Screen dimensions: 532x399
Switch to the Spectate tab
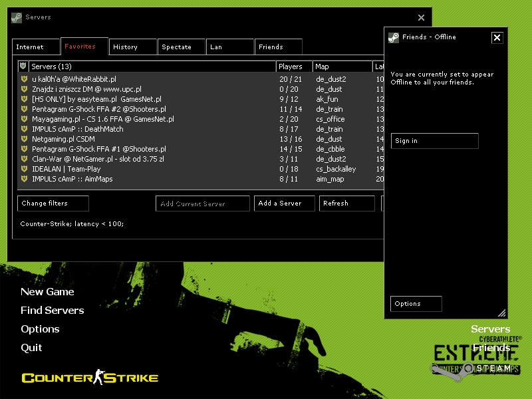point(182,47)
